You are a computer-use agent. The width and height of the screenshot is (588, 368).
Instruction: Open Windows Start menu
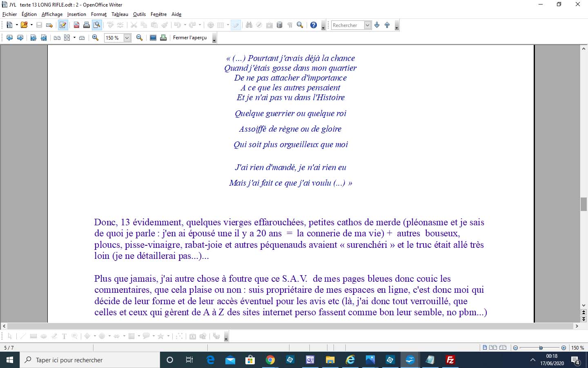(x=10, y=360)
